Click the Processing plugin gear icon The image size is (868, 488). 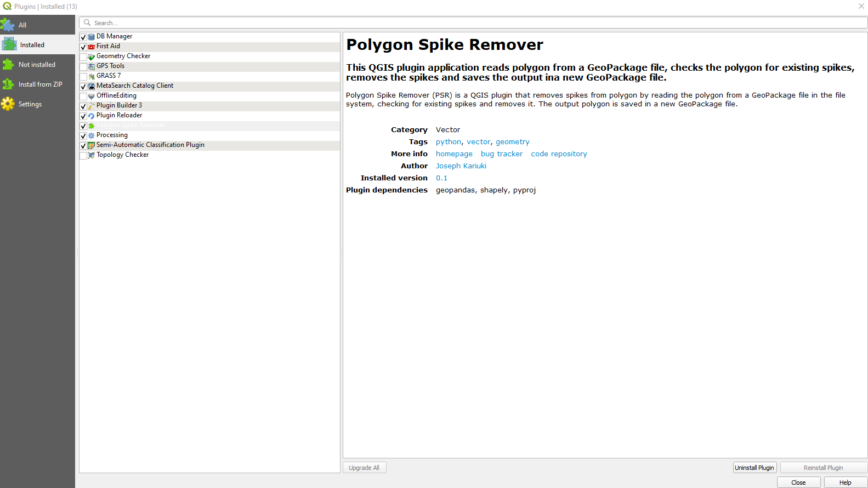point(92,135)
